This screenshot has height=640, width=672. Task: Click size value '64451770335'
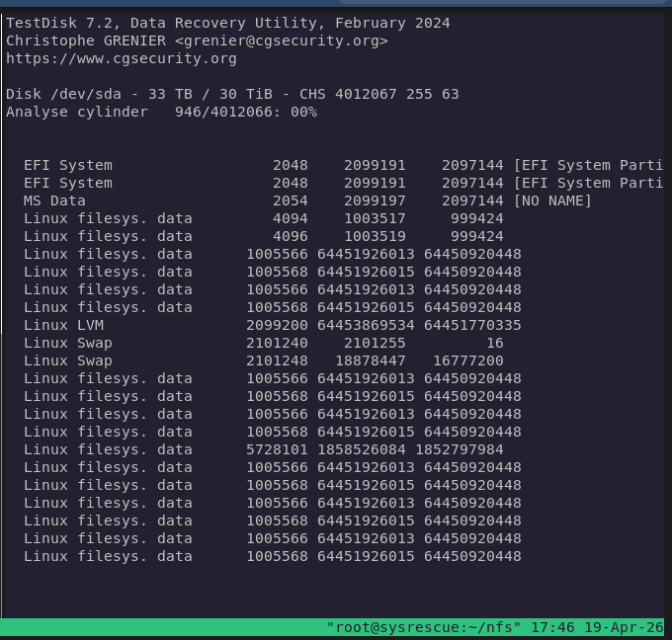[472, 325]
